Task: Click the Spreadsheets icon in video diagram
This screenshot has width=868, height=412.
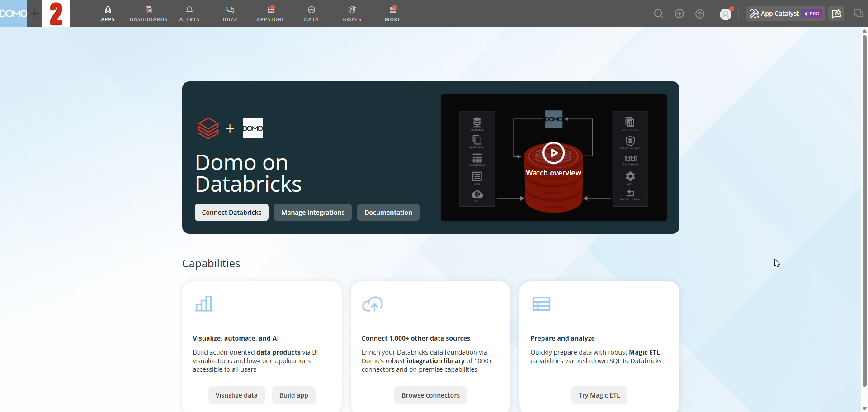Action: [477, 158]
